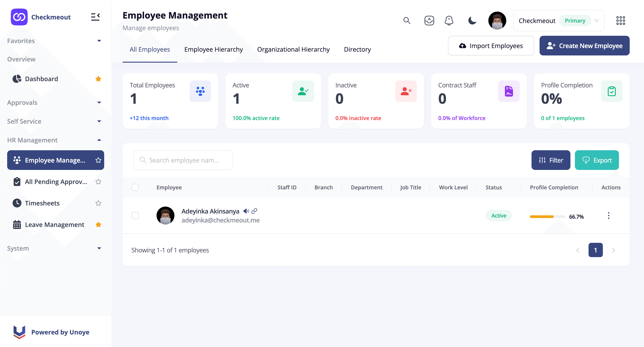This screenshot has height=347, width=644.
Task: Click the Inactive user icon
Action: point(406,91)
